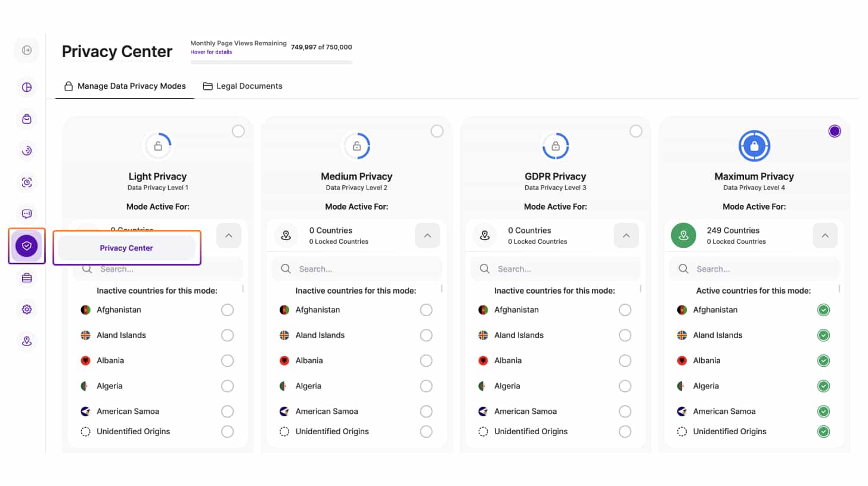Click the monthly page views progress bar
Screen dimensions: 868x486
pyautogui.click(x=271, y=62)
